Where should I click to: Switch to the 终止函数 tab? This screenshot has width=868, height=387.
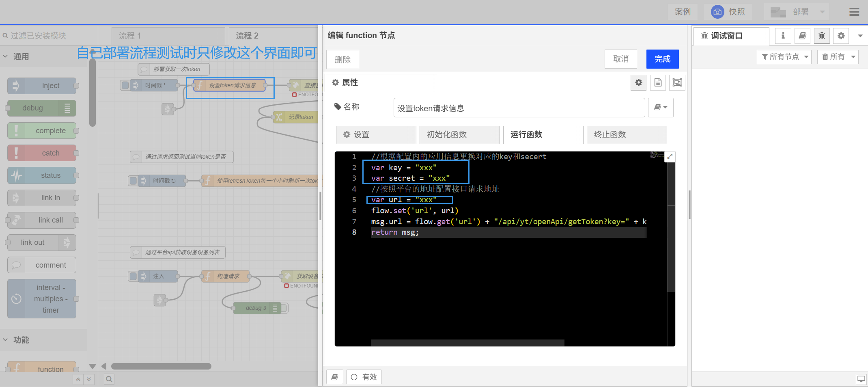(627, 135)
